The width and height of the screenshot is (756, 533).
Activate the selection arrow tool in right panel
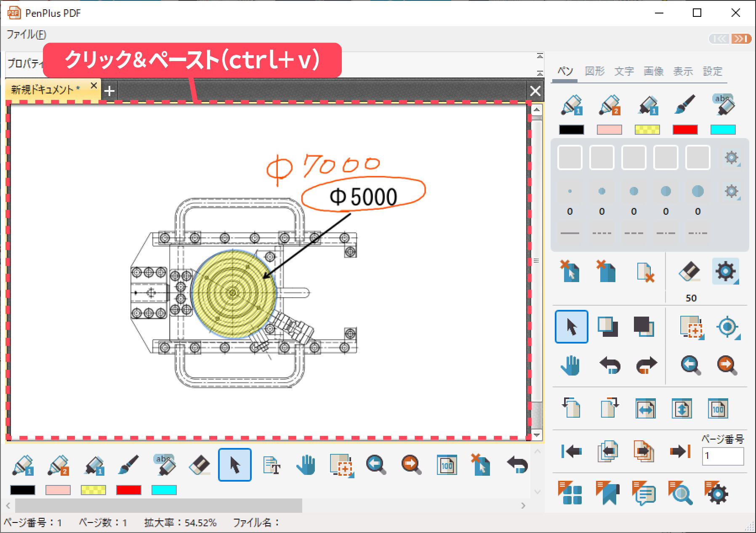click(571, 327)
